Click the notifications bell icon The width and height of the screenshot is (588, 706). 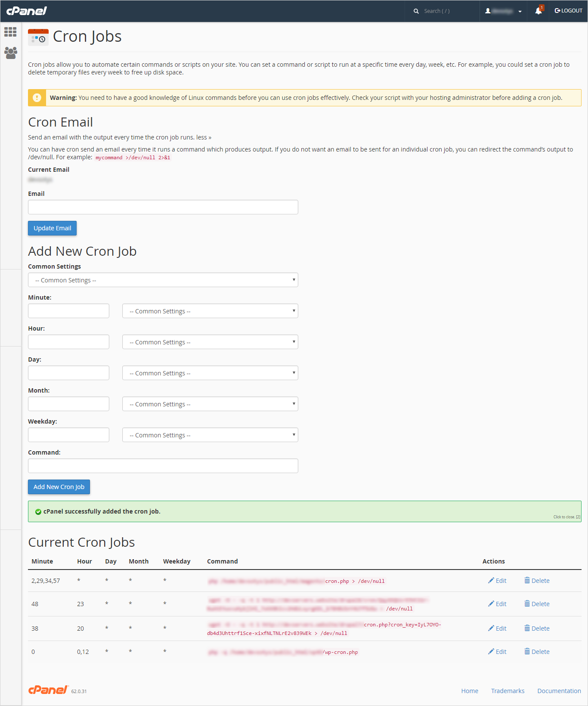click(x=538, y=11)
